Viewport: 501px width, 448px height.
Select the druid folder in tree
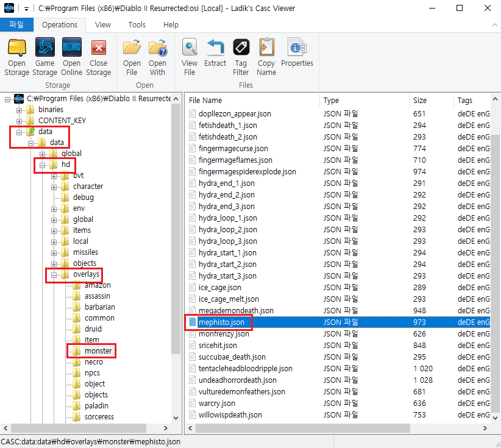tap(93, 329)
